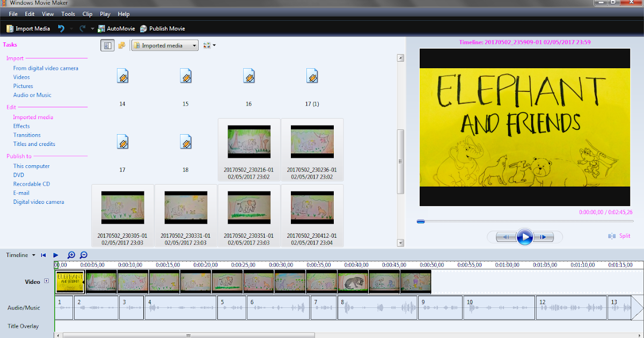Select audio file icon 17 (1)
644x338 pixels.
(312, 76)
